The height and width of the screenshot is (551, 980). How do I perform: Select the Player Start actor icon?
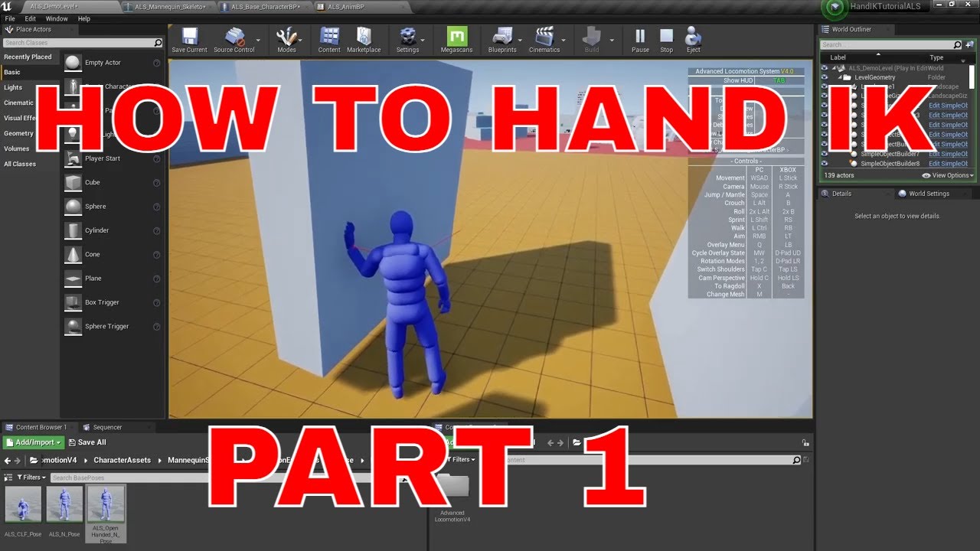click(x=73, y=158)
